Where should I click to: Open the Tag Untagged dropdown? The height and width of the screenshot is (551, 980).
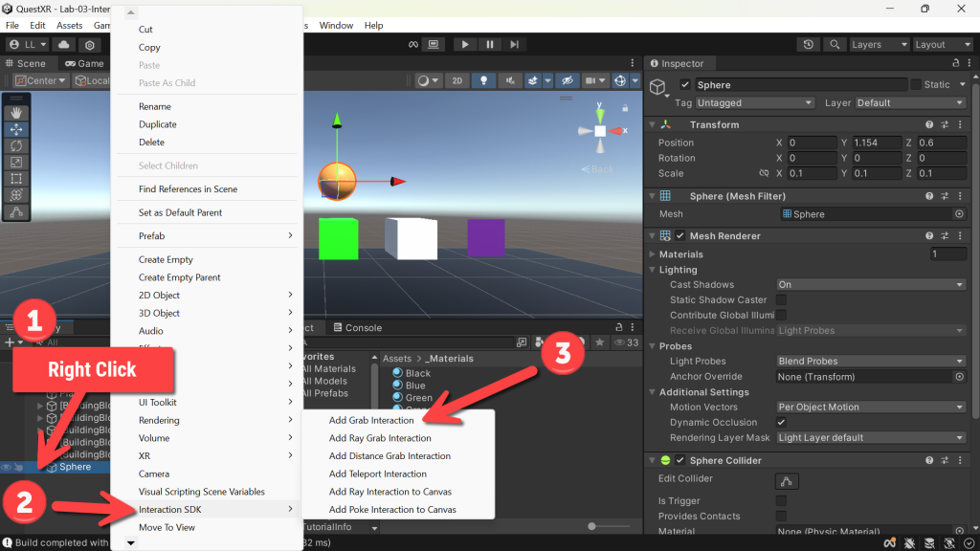[x=754, y=103]
